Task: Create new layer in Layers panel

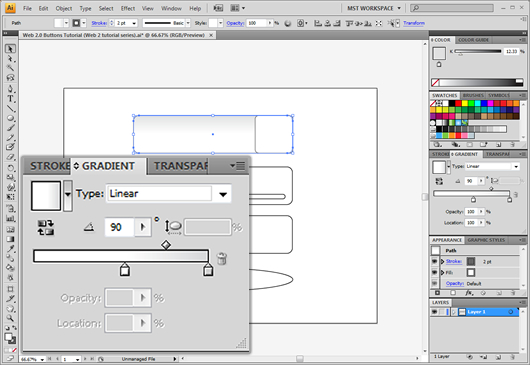Action: coord(499,357)
